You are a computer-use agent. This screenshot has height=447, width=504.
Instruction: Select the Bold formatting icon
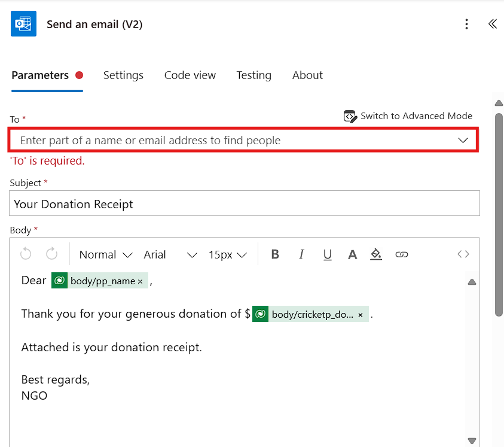pos(274,254)
